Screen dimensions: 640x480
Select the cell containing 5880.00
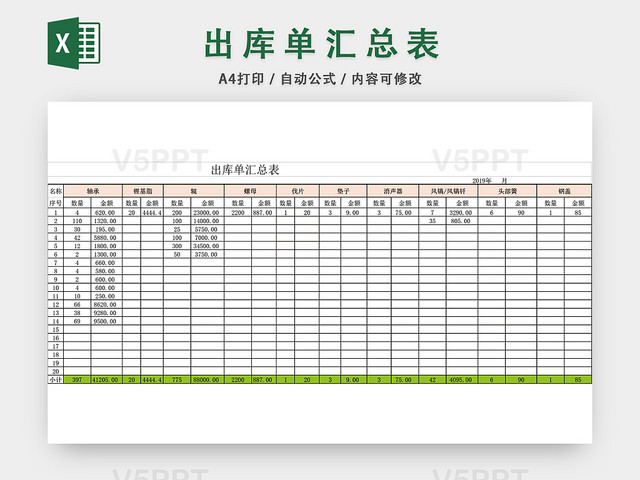[x=107, y=238]
